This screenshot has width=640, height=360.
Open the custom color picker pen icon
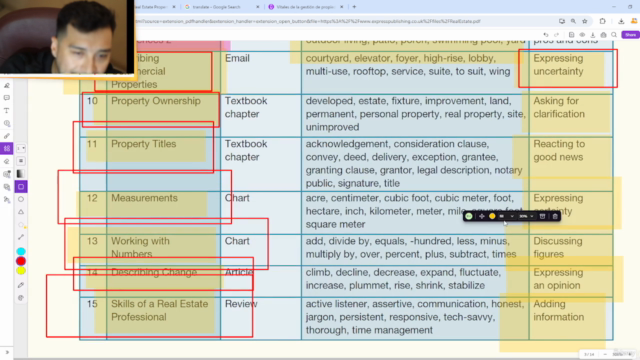[21, 285]
